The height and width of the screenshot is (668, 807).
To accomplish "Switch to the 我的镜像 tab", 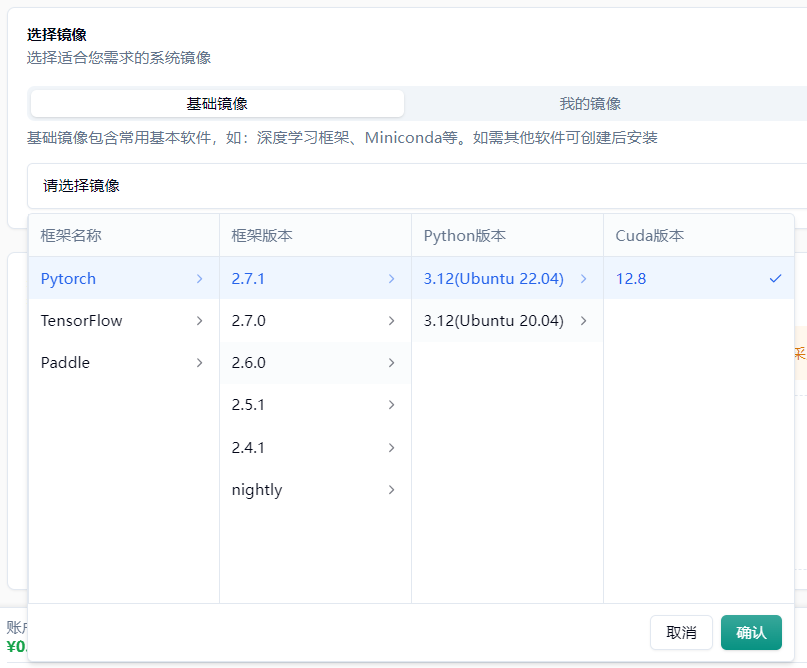I will (x=590, y=104).
